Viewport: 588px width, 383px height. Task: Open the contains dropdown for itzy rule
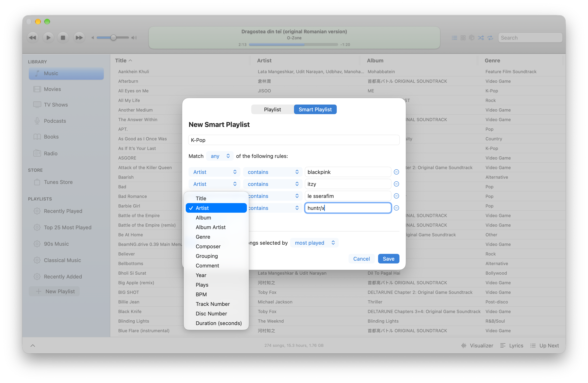tap(272, 184)
